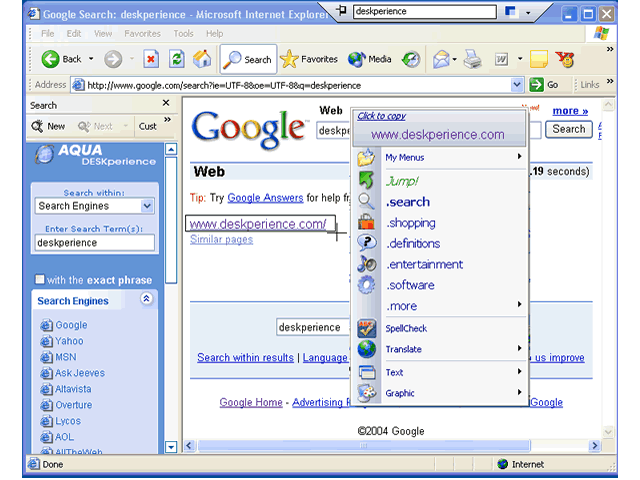Click the sidebar vertical scrollbar thumb
The height and width of the screenshot is (480, 640).
tap(171, 220)
